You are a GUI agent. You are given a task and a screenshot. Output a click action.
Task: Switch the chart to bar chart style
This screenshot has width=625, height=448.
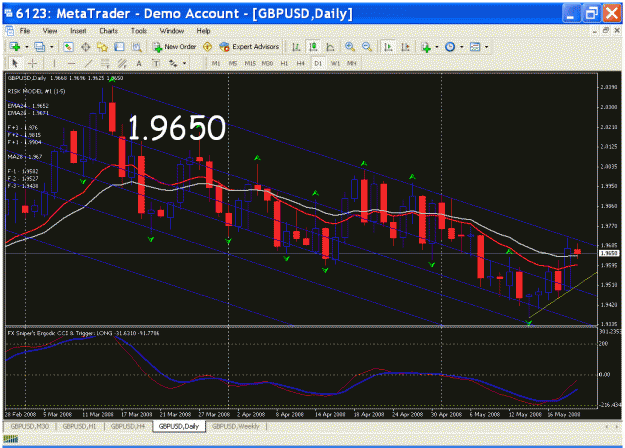click(x=296, y=47)
